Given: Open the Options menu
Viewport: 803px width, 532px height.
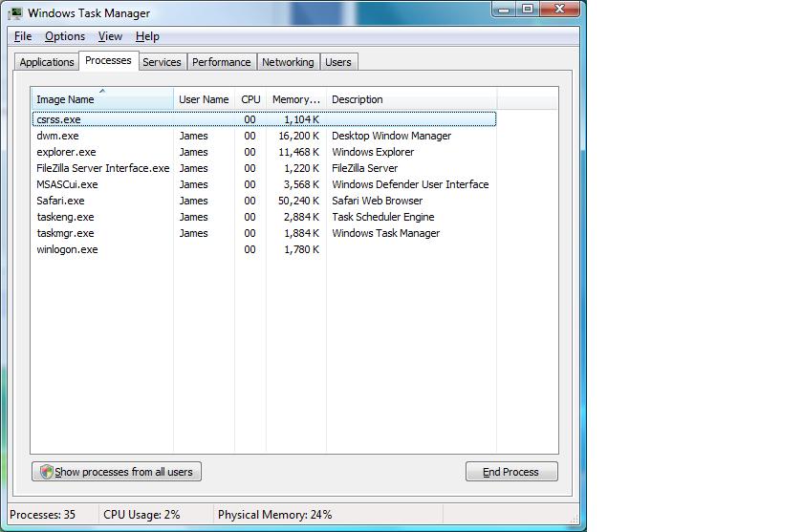Looking at the screenshot, I should tap(65, 36).
